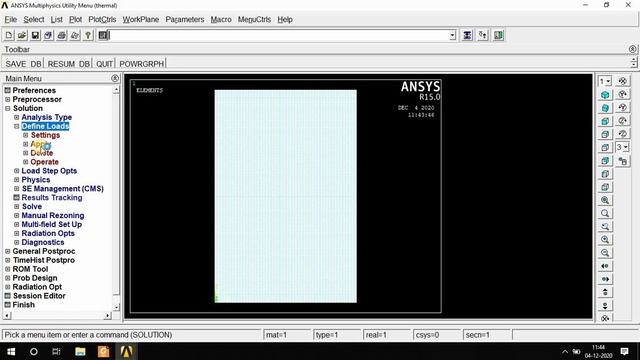The width and height of the screenshot is (640, 360).
Task: Select Results Tracking in Main Menu
Action: point(52,198)
